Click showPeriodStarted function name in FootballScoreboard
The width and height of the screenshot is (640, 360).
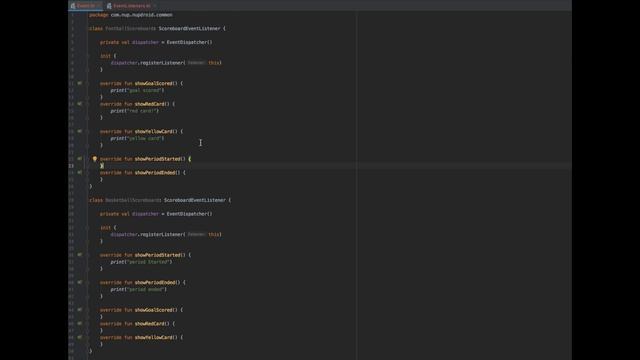point(158,159)
